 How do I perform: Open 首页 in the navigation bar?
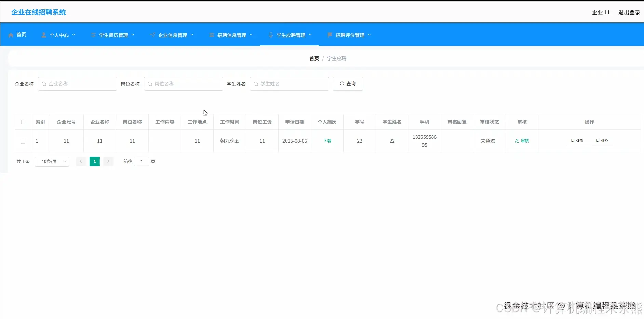point(17,35)
